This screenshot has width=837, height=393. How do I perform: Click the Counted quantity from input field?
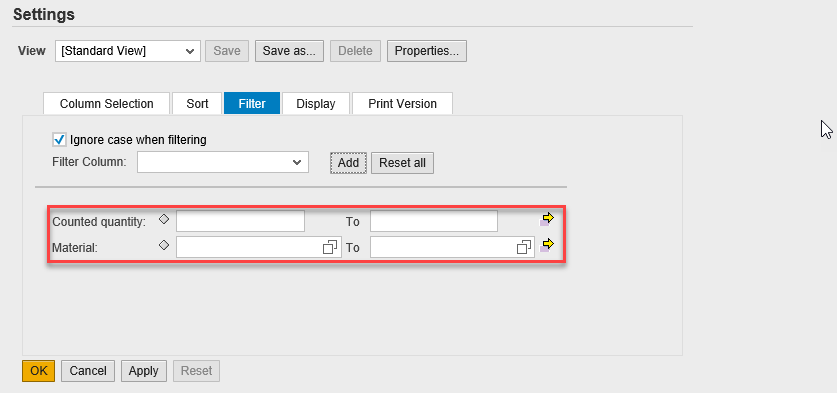tap(240, 221)
